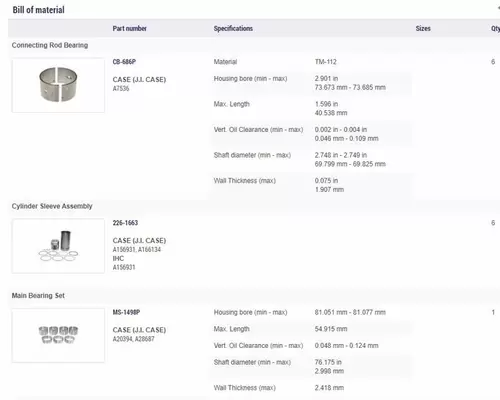Open the Cylinder Sleeve Assembly product image

click(58, 246)
